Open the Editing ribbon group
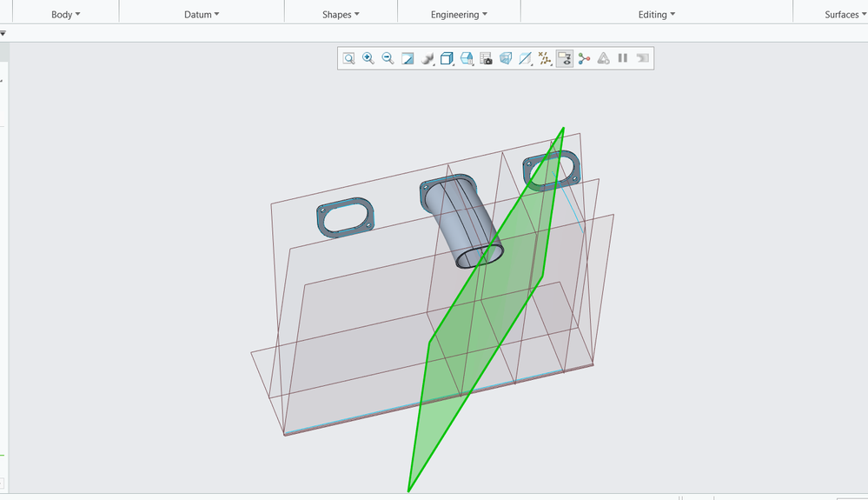The image size is (868, 500). (656, 14)
